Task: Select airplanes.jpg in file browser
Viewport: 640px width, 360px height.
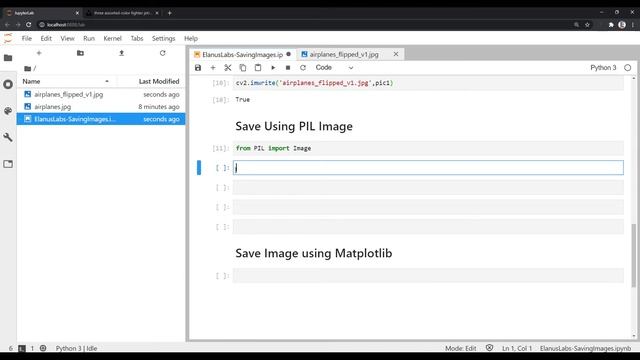Action: tap(101, 107)
